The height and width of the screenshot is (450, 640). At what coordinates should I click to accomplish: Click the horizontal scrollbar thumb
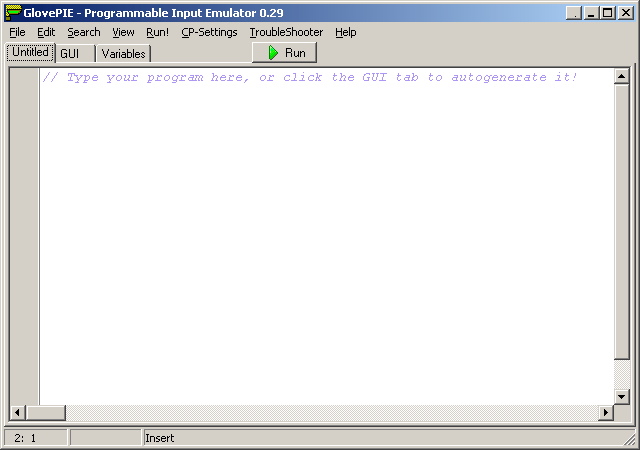tap(46, 412)
